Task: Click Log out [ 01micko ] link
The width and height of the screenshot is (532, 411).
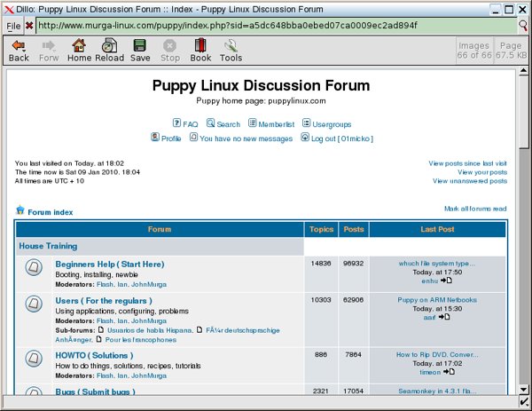Action: pyautogui.click(x=342, y=138)
